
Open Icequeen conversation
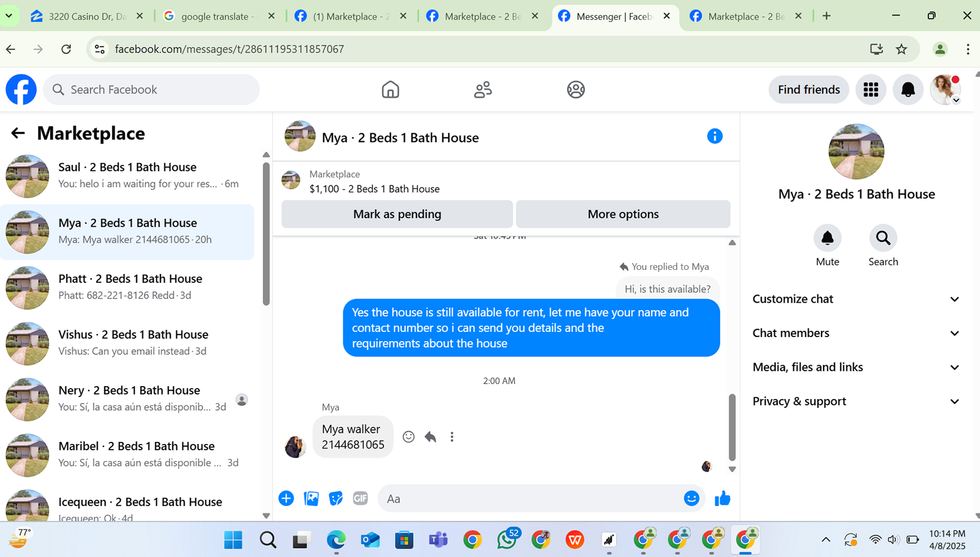coord(127,504)
